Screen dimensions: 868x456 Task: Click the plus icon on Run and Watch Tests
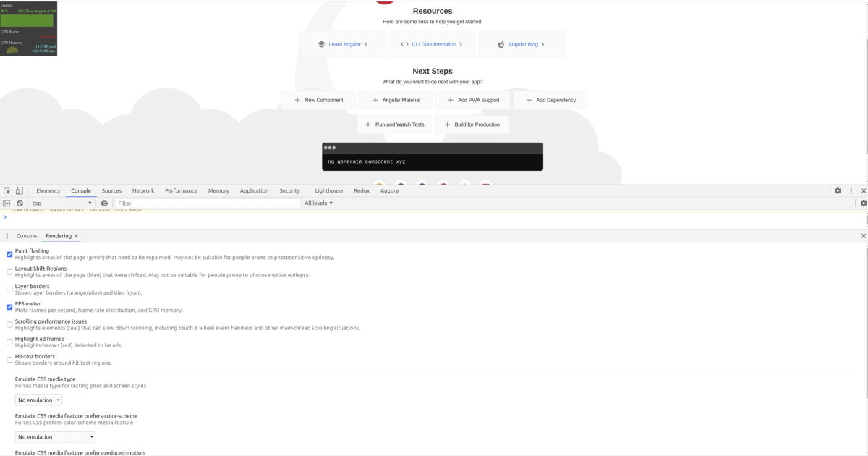[x=368, y=124]
